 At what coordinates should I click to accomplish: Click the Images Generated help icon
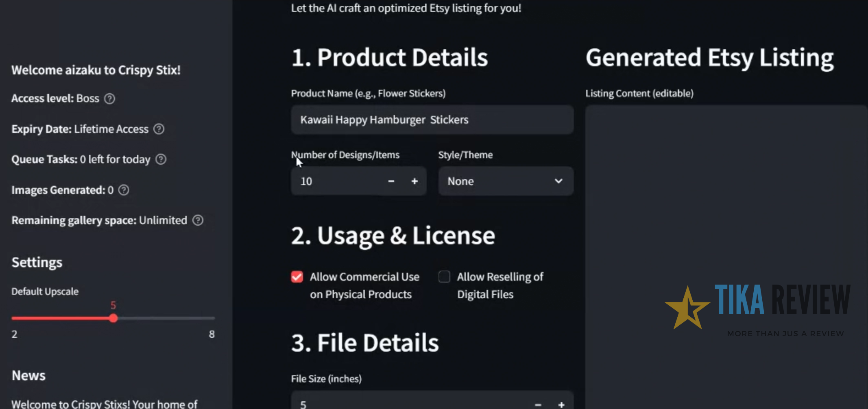coord(123,190)
